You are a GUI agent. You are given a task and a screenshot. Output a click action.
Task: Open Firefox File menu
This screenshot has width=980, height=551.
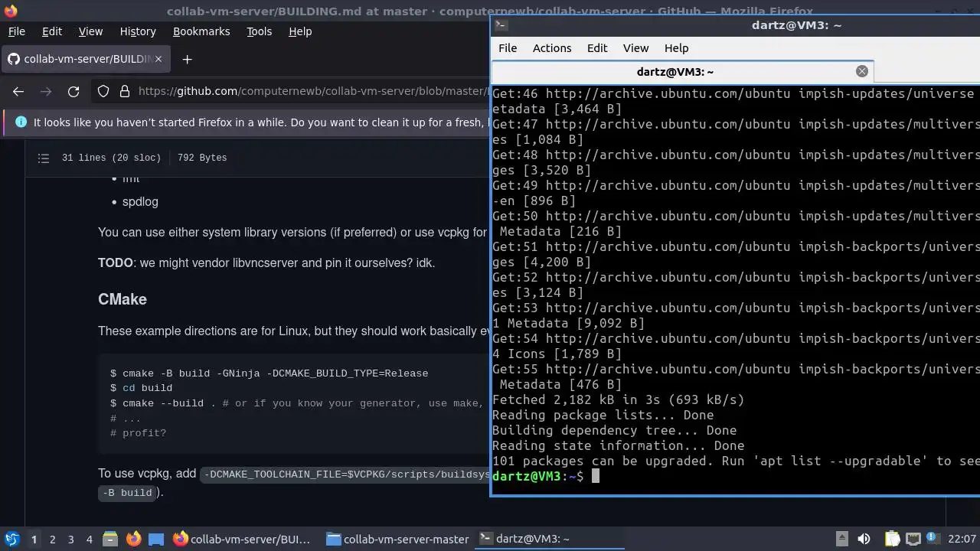tap(17, 31)
